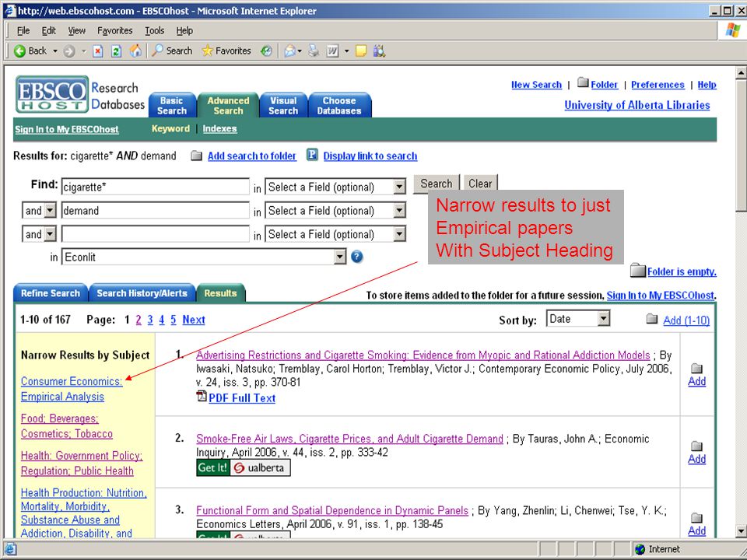
Task: Open the View menu
Action: (77, 31)
